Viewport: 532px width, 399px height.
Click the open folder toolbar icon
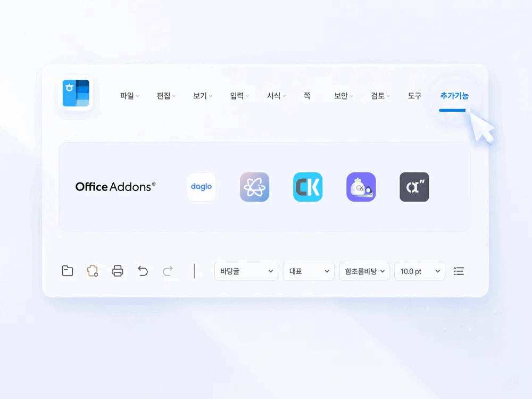(x=68, y=271)
